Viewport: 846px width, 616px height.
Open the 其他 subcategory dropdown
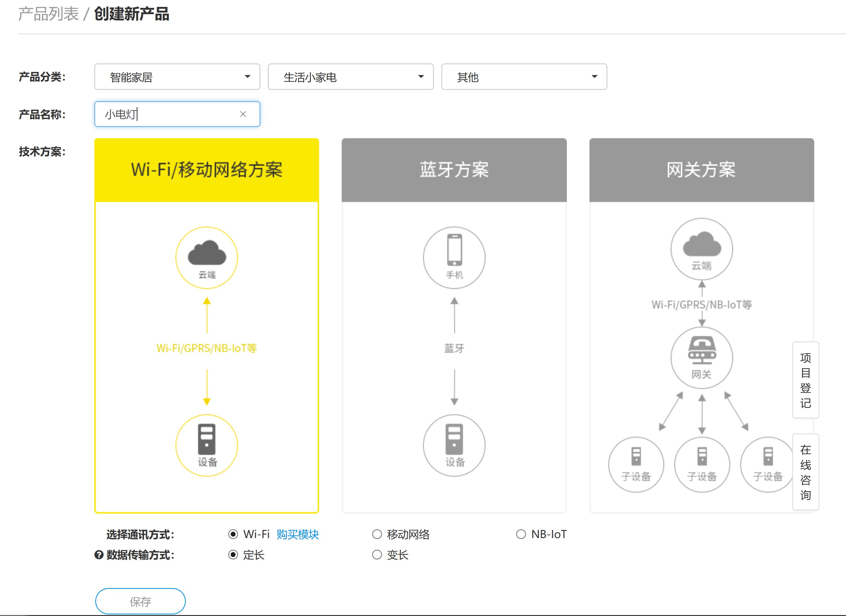click(x=524, y=77)
